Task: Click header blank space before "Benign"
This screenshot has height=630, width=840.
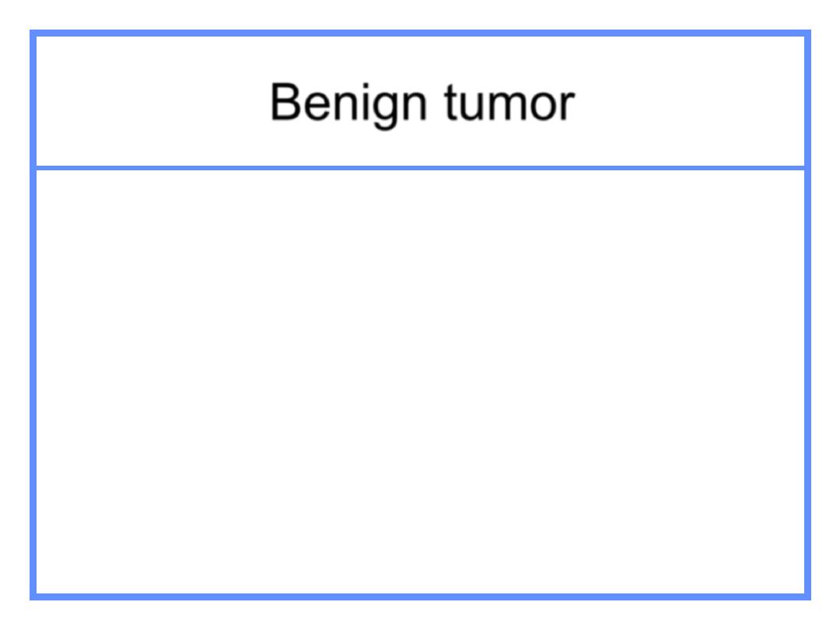Action: (153, 101)
